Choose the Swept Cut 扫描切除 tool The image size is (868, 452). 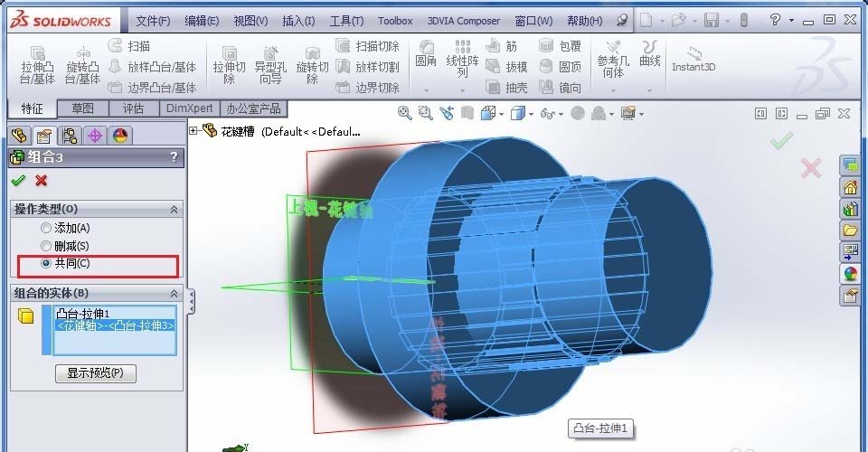[x=368, y=46]
